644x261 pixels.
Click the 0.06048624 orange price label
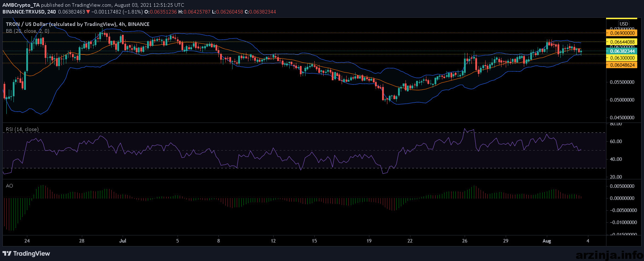[x=622, y=65]
